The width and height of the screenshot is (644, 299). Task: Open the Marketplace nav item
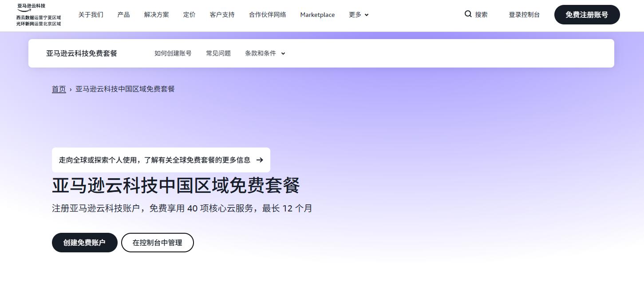tap(317, 15)
